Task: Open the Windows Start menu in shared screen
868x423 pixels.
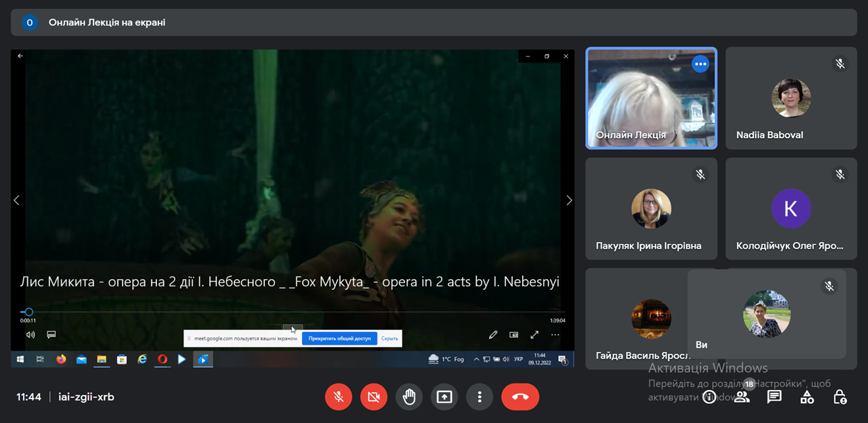Action: tap(20, 359)
